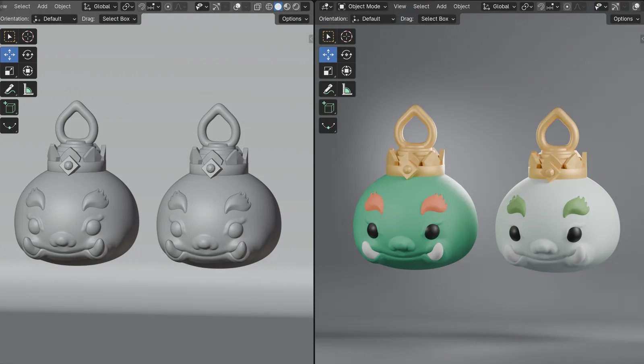The width and height of the screenshot is (644, 364).
Task: Toggle gizmo display in left viewport
Action: 216,6
